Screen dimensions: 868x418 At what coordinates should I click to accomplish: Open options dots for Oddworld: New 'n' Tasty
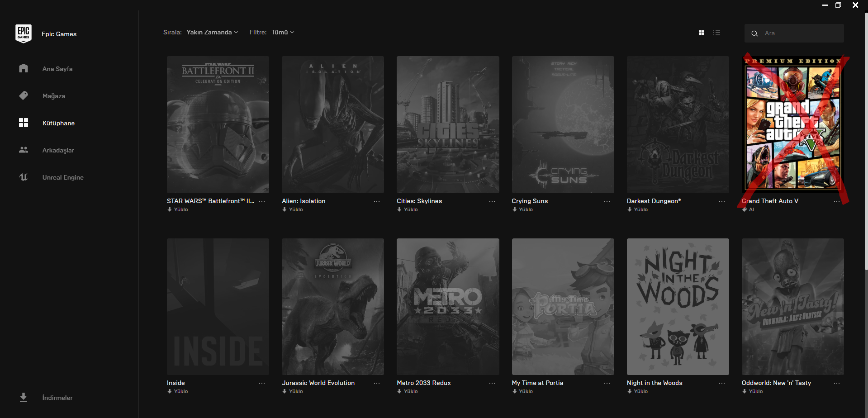837,383
